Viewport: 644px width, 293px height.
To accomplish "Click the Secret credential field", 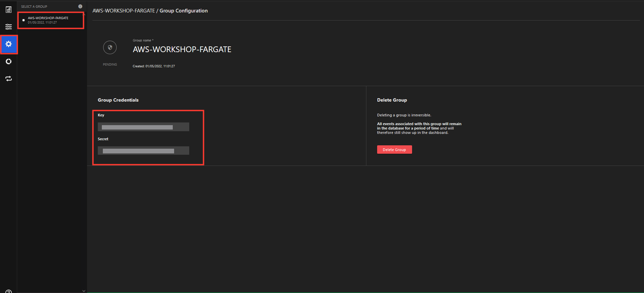I will pyautogui.click(x=144, y=151).
